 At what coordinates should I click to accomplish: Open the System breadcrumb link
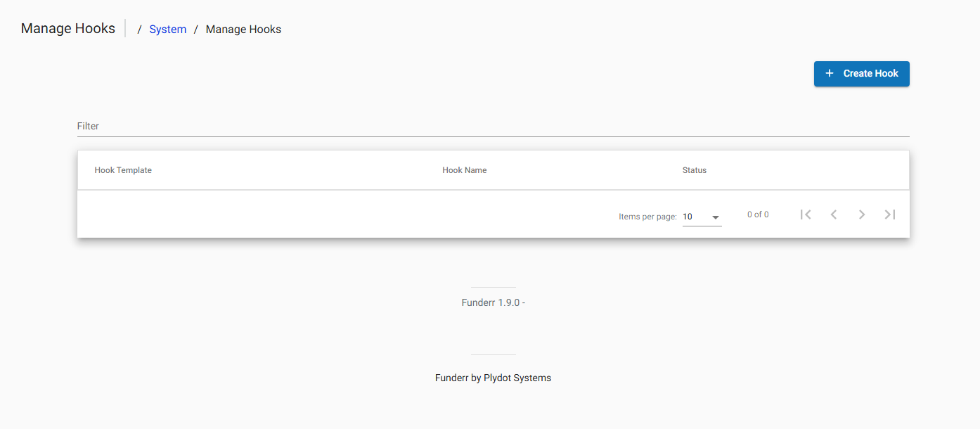tap(167, 30)
